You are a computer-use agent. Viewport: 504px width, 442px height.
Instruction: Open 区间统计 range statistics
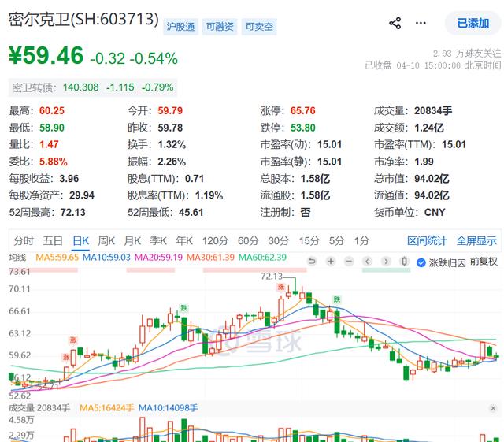[x=427, y=240]
